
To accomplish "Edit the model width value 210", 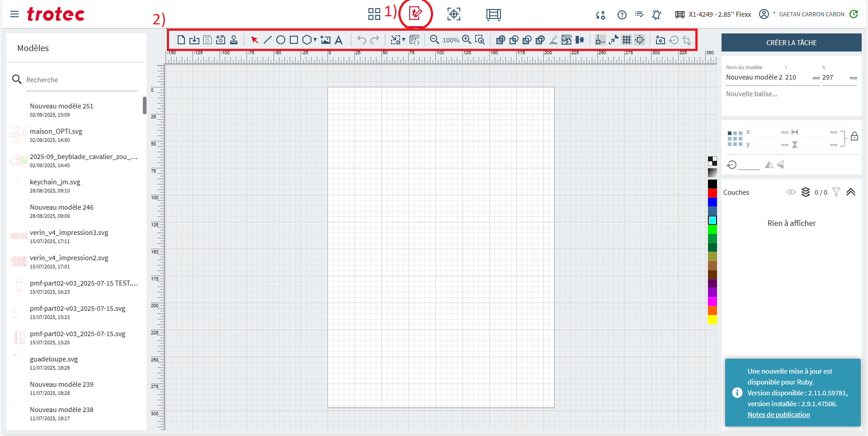I will [802, 77].
